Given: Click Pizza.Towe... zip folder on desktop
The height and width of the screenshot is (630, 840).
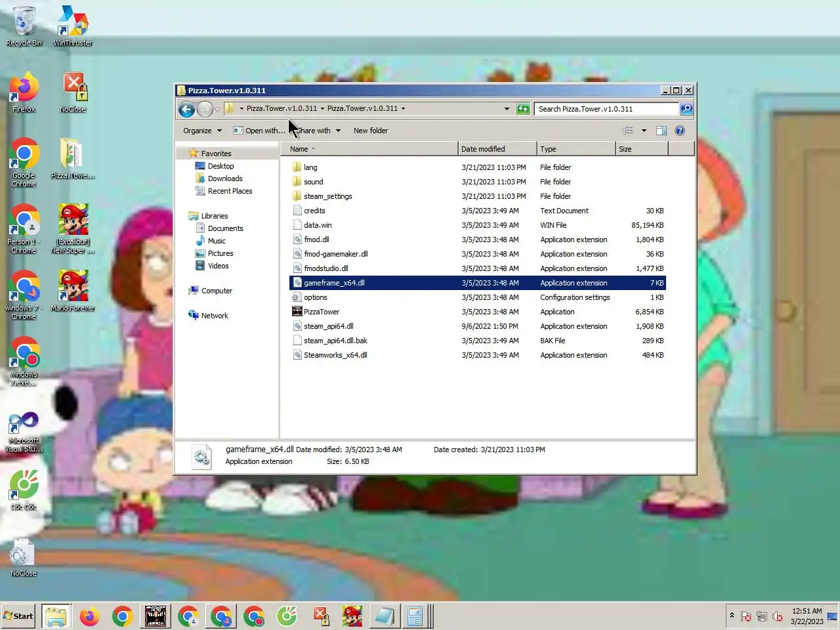Looking at the screenshot, I should pyautogui.click(x=73, y=159).
